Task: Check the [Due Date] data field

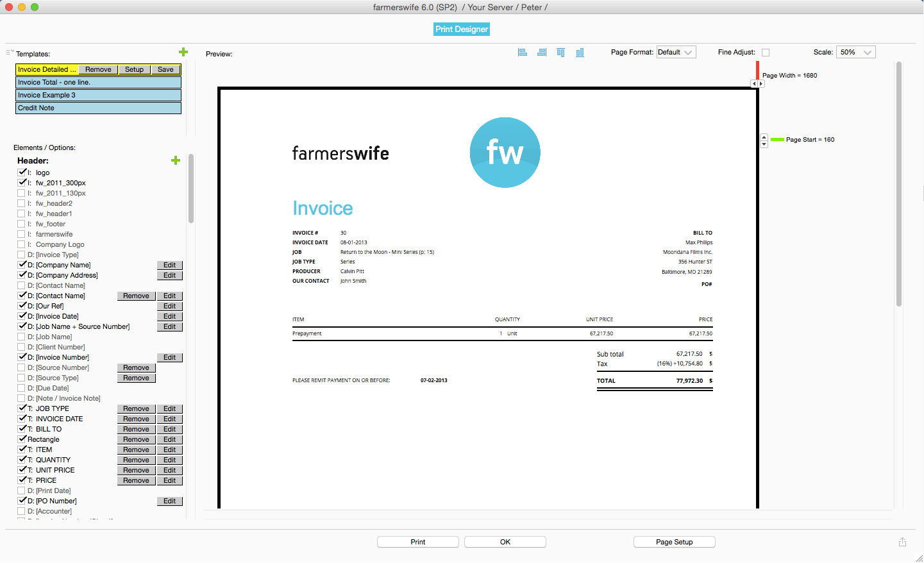Action: (22, 388)
